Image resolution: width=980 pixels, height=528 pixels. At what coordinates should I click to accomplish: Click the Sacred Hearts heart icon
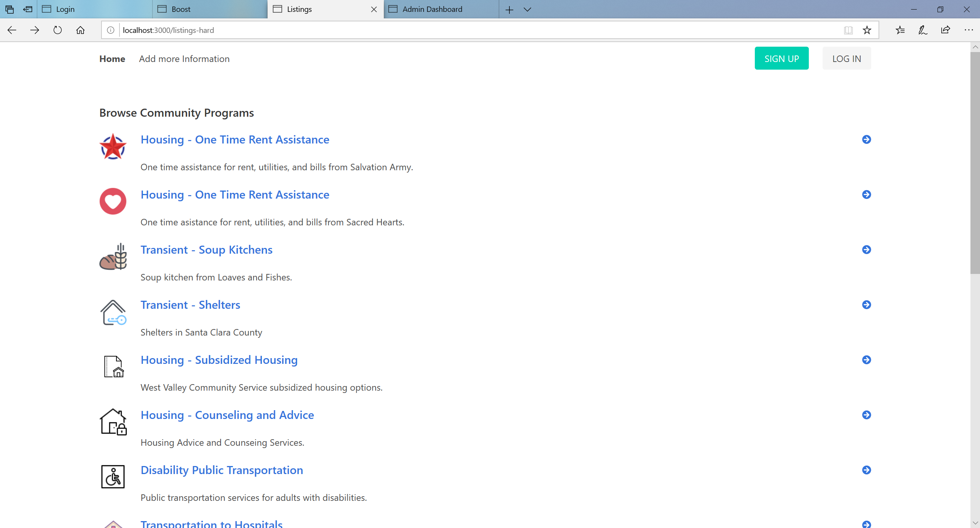point(113,201)
